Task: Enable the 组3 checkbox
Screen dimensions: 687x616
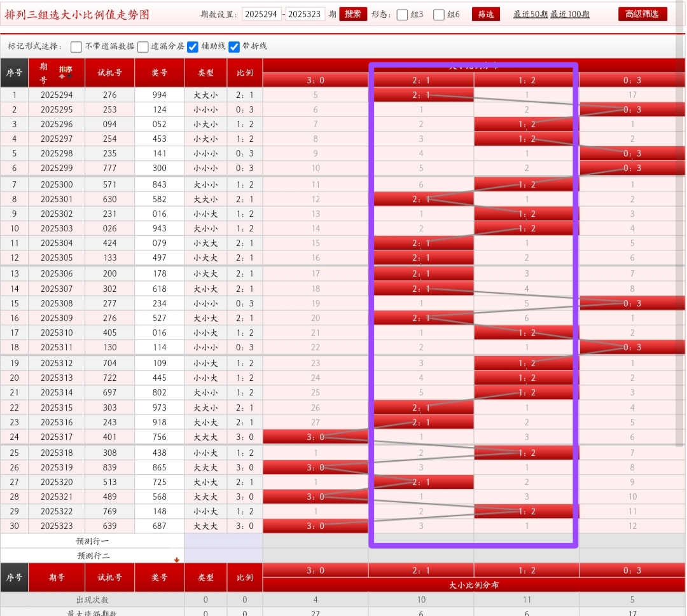Action: (402, 15)
